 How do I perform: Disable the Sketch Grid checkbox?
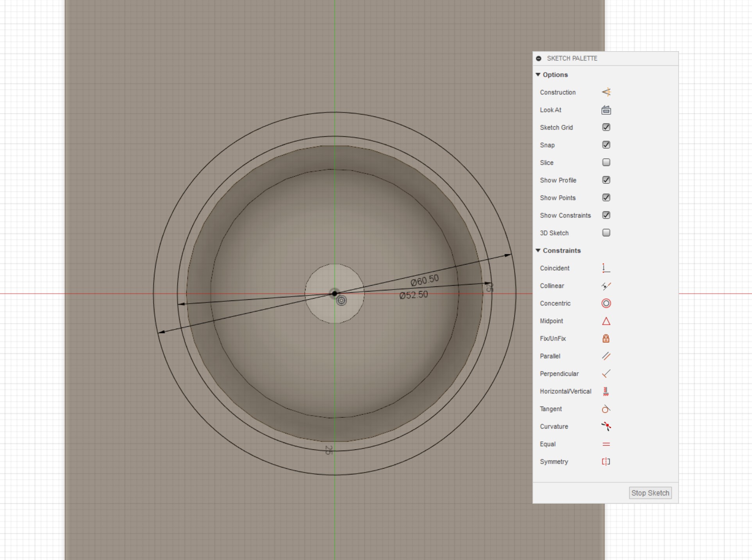click(x=606, y=127)
